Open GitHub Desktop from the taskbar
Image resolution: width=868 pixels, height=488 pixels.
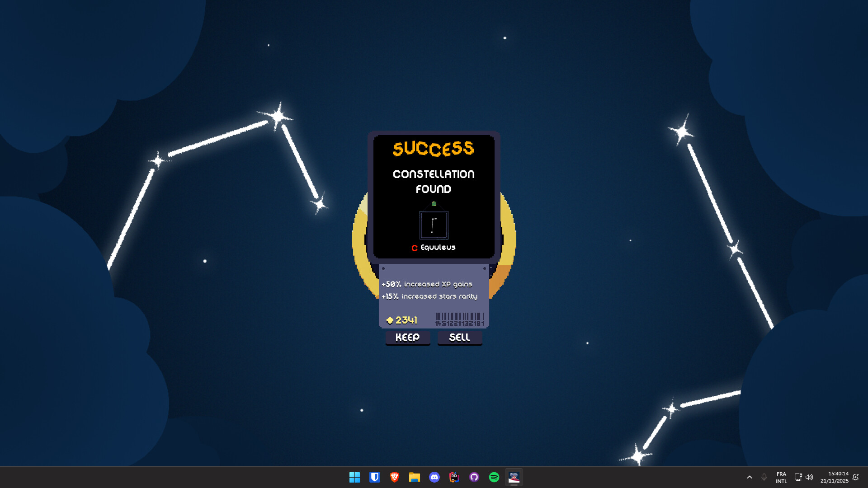pyautogui.click(x=474, y=477)
